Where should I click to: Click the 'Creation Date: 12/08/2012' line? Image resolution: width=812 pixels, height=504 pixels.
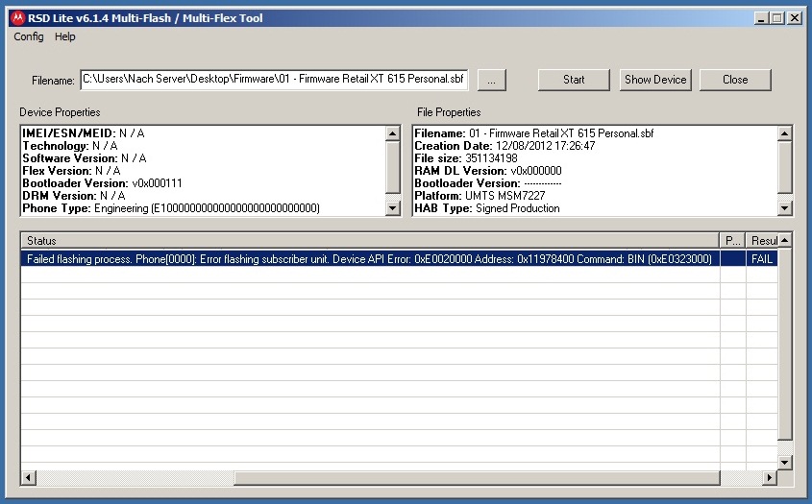pos(504,145)
